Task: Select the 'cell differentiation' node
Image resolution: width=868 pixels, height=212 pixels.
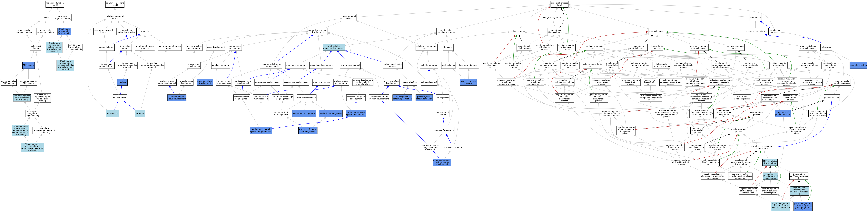Action: [x=429, y=65]
